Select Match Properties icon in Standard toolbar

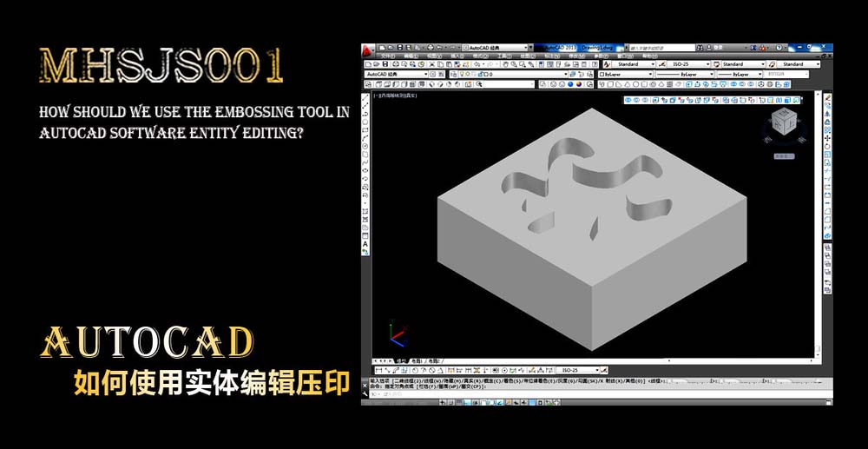coord(457,64)
